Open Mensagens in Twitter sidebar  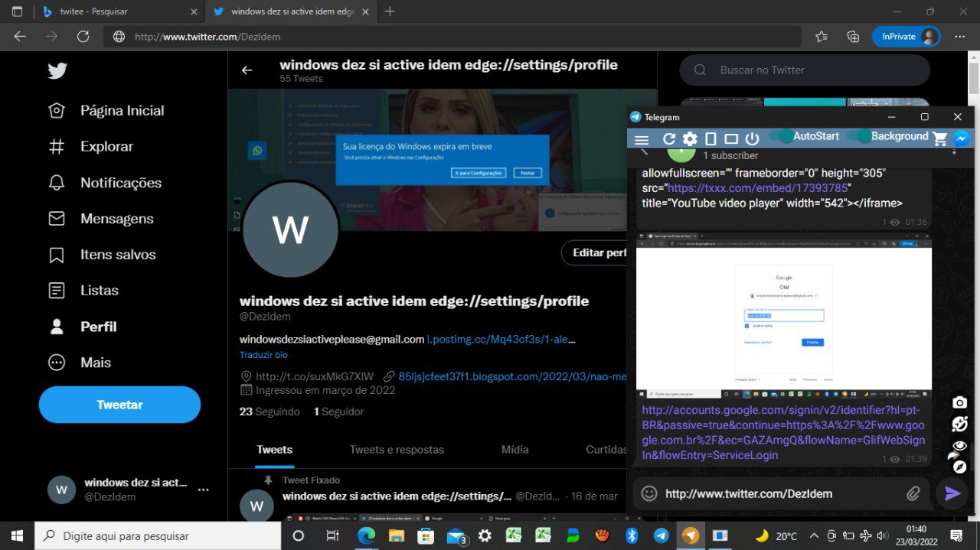coord(100,219)
